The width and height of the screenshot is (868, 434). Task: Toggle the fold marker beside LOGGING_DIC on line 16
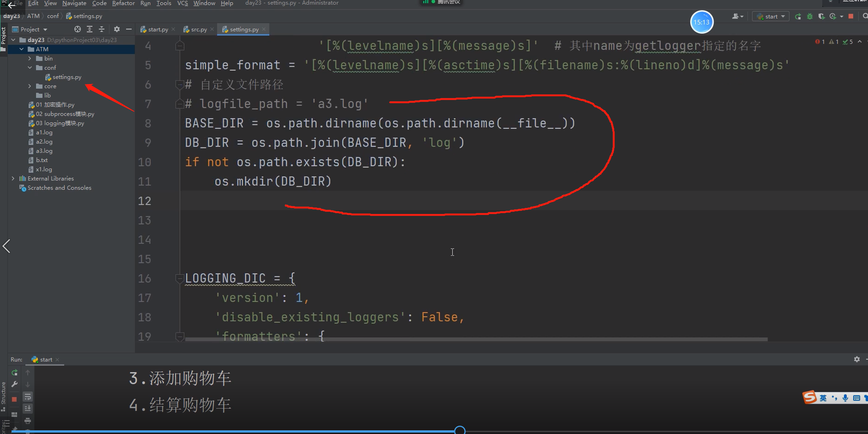[x=180, y=278]
